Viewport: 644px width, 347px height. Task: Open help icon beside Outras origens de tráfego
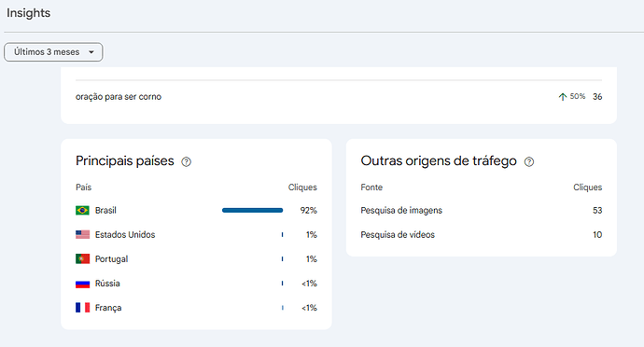pos(529,161)
